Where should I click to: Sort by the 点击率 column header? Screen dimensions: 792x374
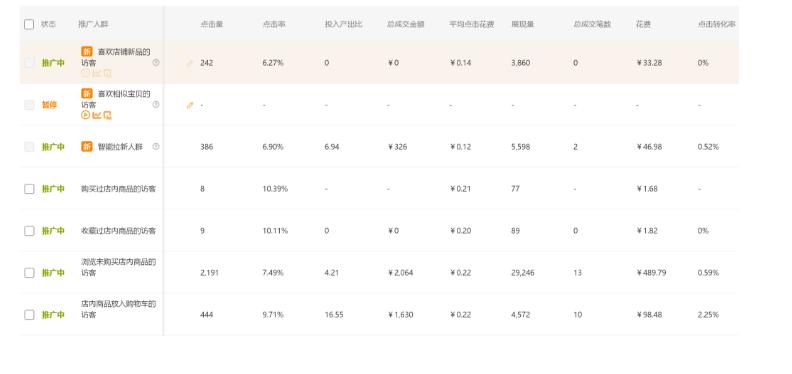click(x=274, y=24)
